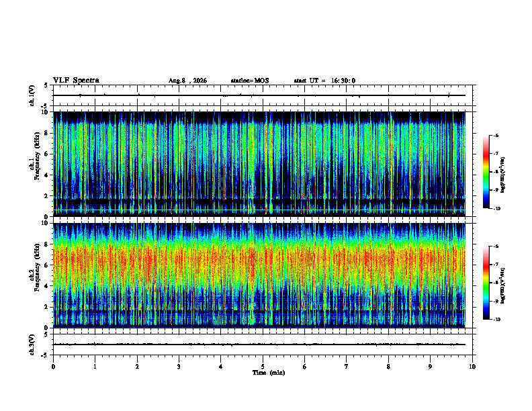Click the ch.2 frequency axis "8" tick label
Viewport: 532px width, 411px height.
tap(46, 244)
